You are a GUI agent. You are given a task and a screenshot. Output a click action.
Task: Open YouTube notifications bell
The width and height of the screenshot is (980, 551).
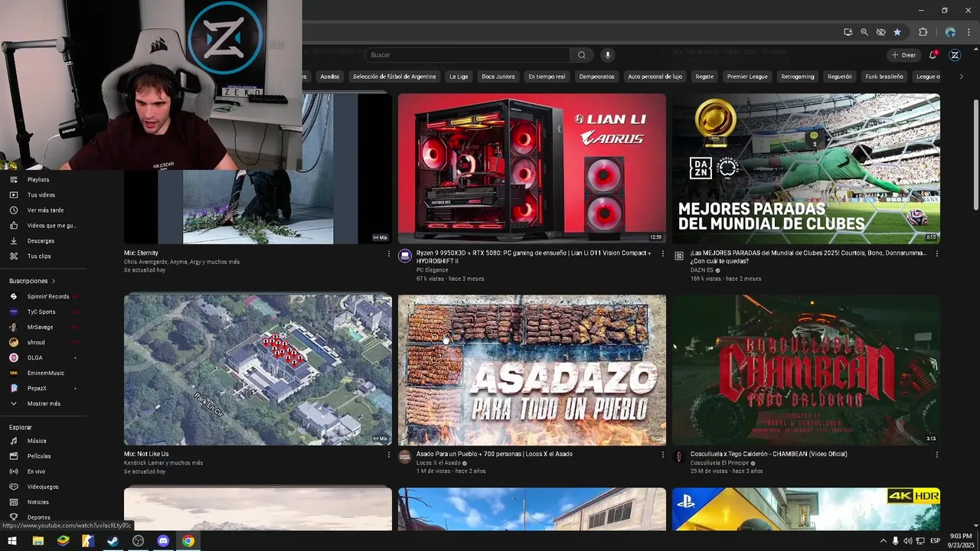(933, 55)
